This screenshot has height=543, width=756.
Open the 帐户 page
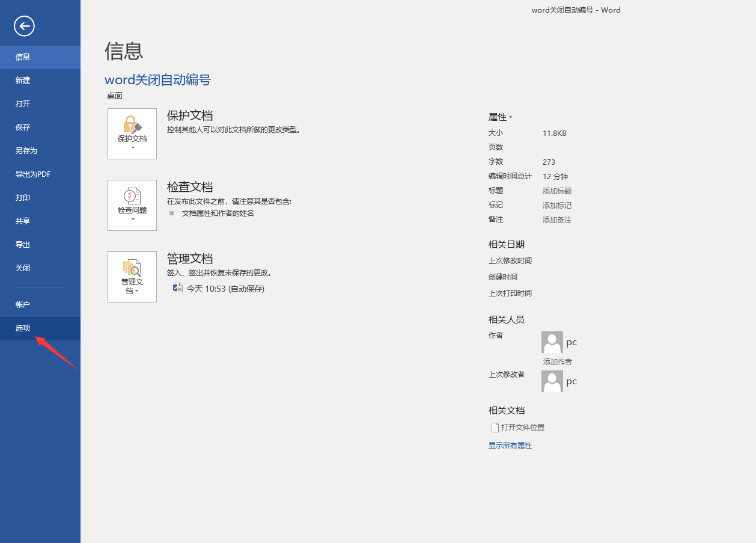tap(40, 305)
